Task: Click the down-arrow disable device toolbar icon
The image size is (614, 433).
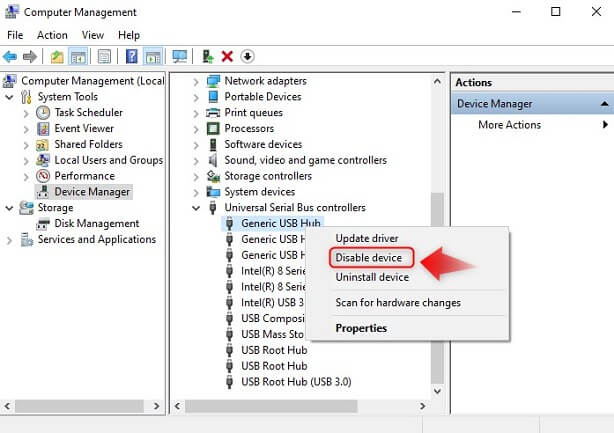Action: click(x=247, y=56)
